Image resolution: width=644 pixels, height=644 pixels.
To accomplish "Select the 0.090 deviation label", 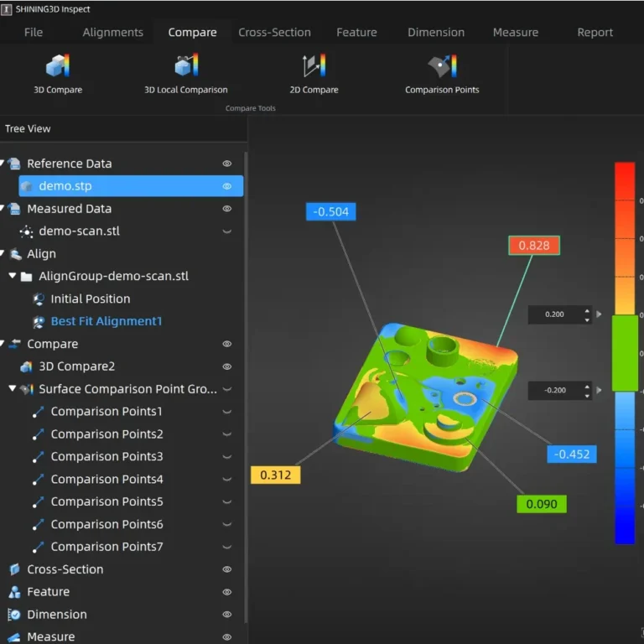I will pyautogui.click(x=542, y=504).
